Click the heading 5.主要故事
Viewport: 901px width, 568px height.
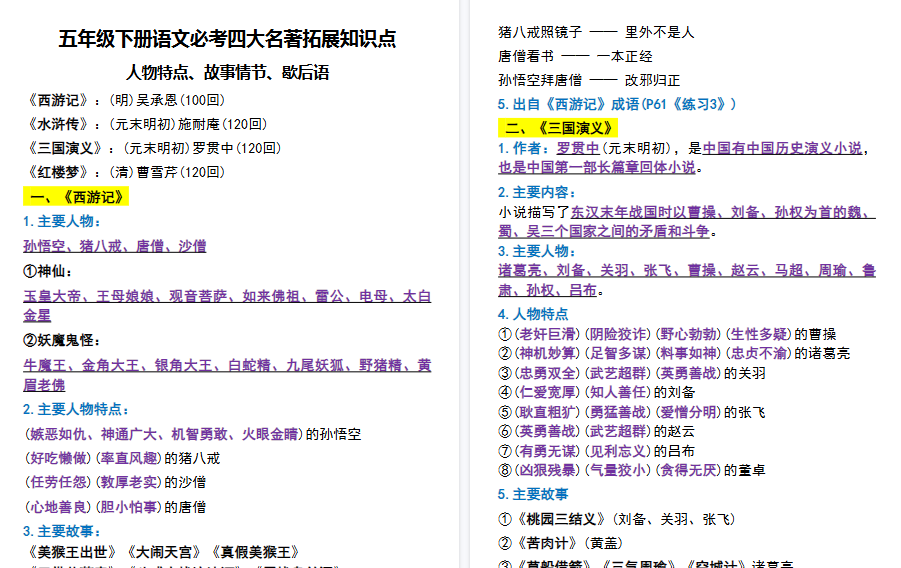(533, 494)
